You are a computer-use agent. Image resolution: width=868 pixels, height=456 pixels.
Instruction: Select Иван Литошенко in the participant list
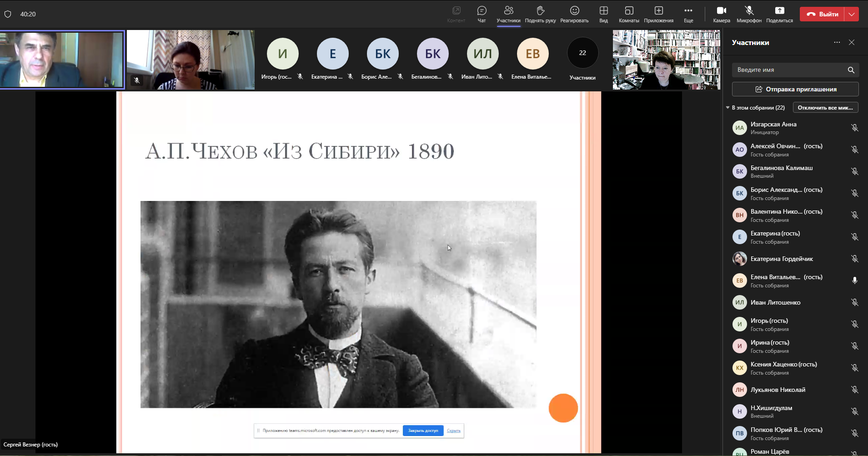click(x=775, y=302)
